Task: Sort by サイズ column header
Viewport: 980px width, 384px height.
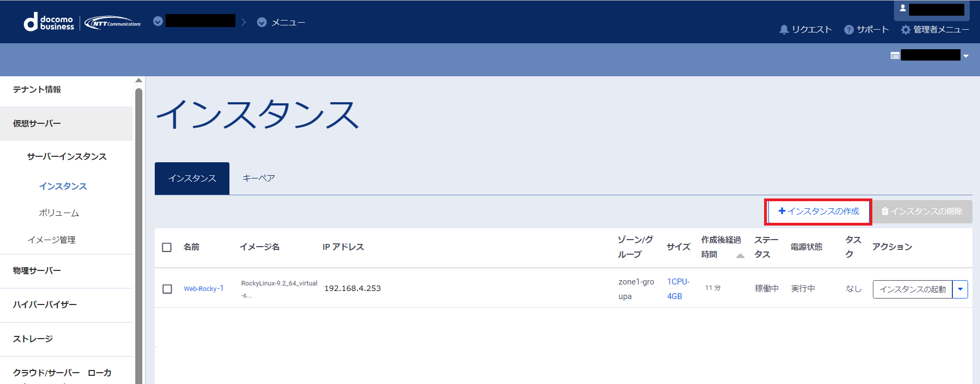Action: pos(679,247)
